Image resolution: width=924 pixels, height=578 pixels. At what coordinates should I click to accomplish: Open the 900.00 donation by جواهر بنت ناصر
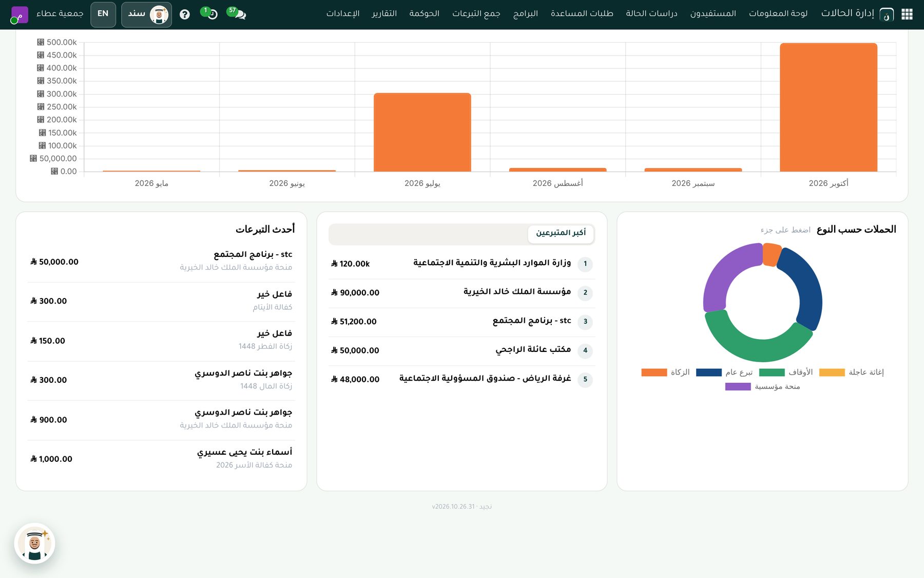click(161, 420)
